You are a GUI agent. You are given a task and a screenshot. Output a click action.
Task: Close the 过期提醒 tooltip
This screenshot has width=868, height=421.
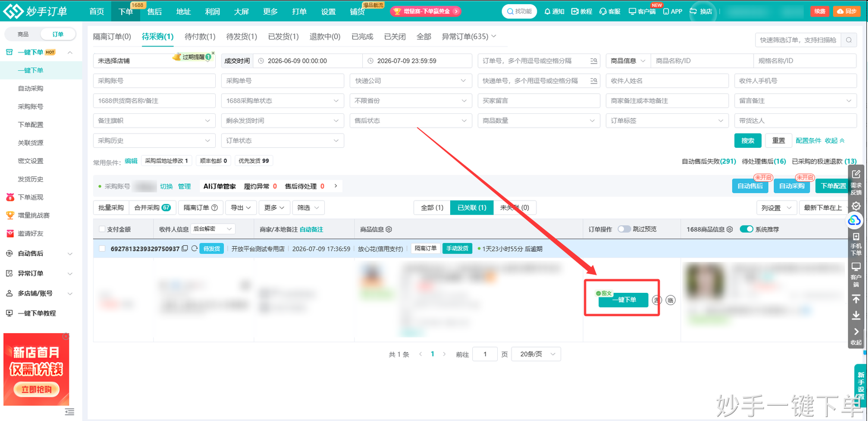point(213,53)
